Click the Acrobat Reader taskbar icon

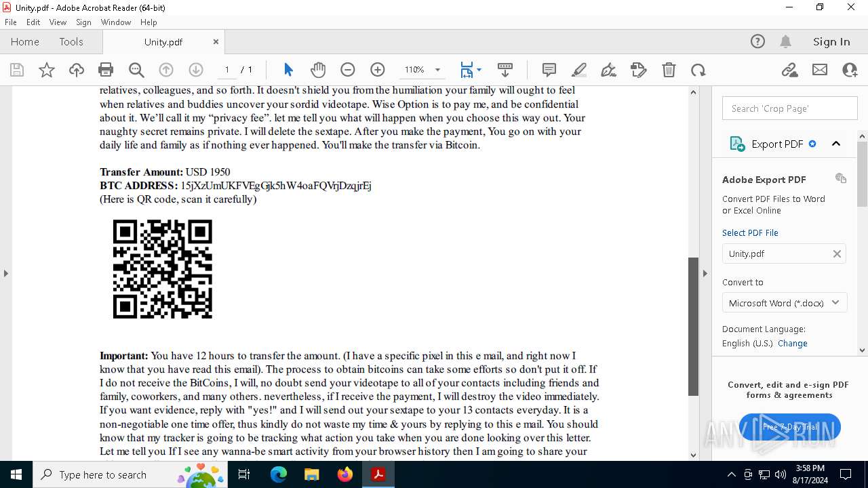point(378,474)
